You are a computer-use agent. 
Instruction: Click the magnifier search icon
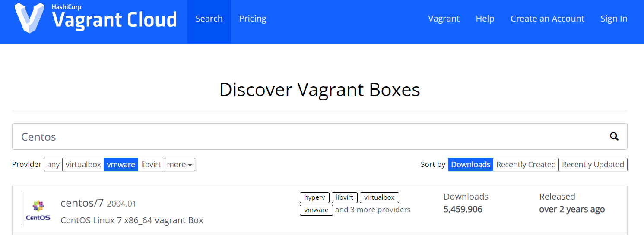(x=614, y=137)
